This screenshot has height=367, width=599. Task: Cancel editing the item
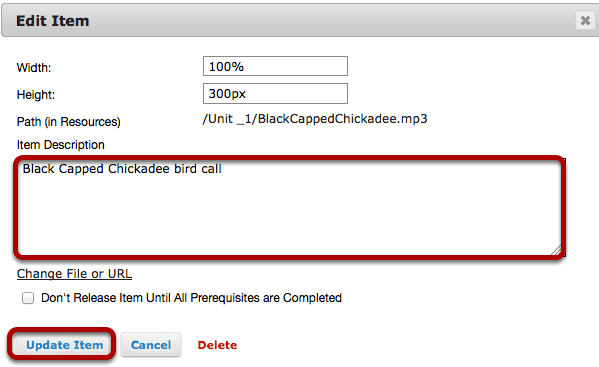(151, 345)
